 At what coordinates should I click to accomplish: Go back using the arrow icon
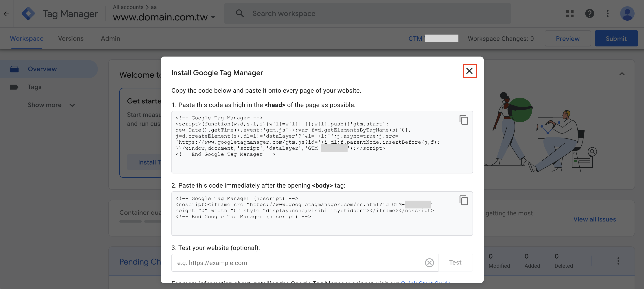6,14
